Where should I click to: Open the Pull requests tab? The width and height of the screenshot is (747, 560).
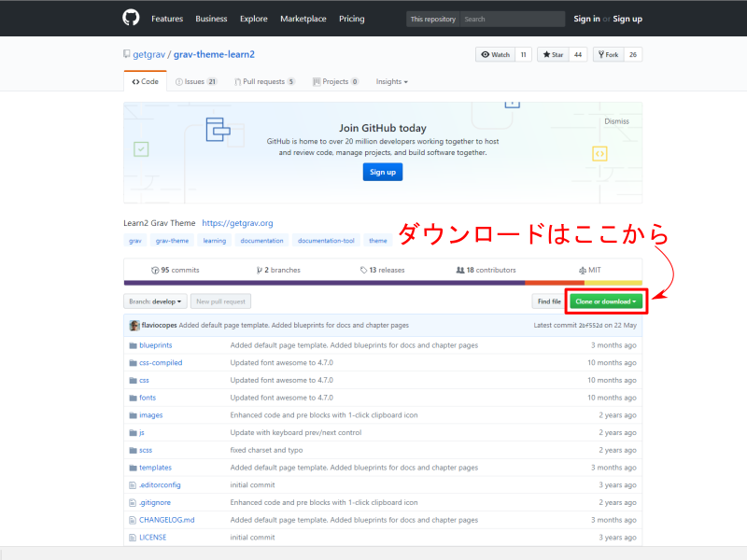(x=264, y=81)
